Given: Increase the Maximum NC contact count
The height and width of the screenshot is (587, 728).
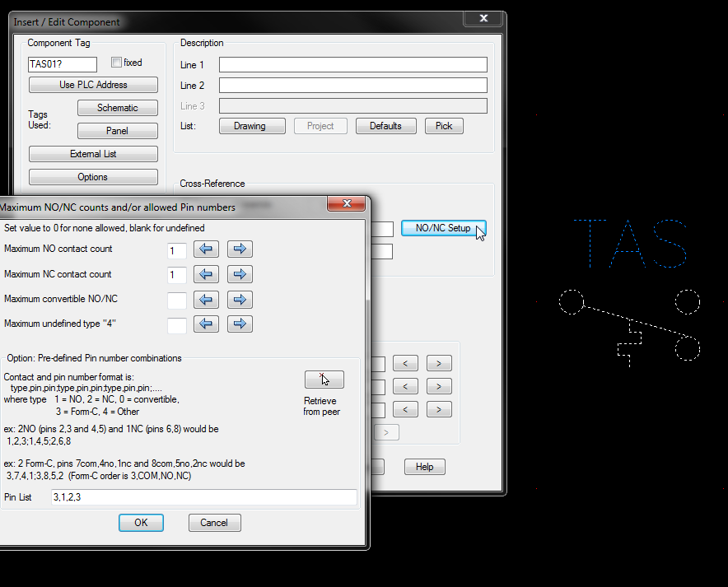Looking at the screenshot, I should point(240,274).
